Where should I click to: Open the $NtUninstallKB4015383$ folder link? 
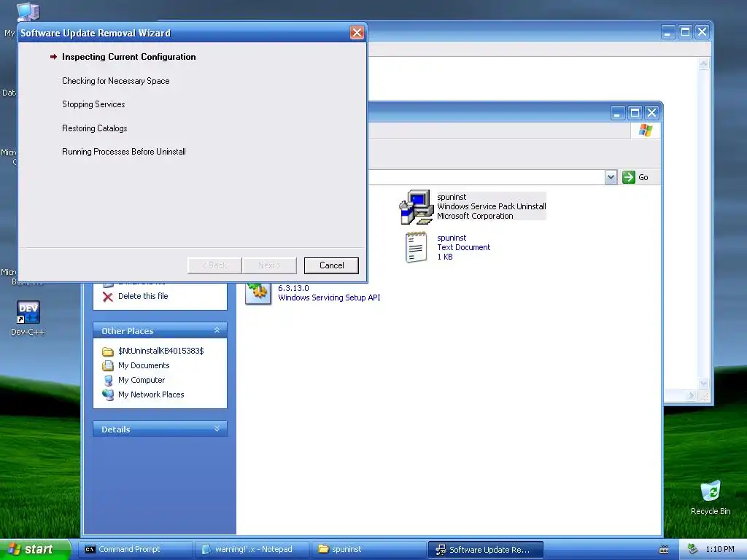161,351
